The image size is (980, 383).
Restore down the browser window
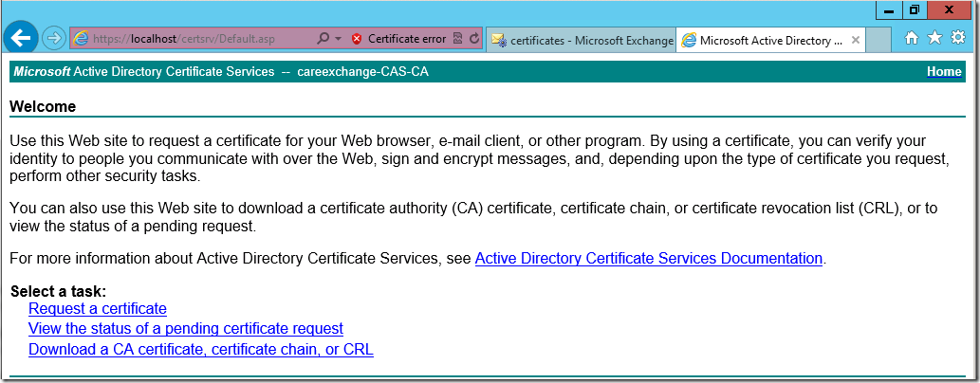pyautogui.click(x=915, y=10)
